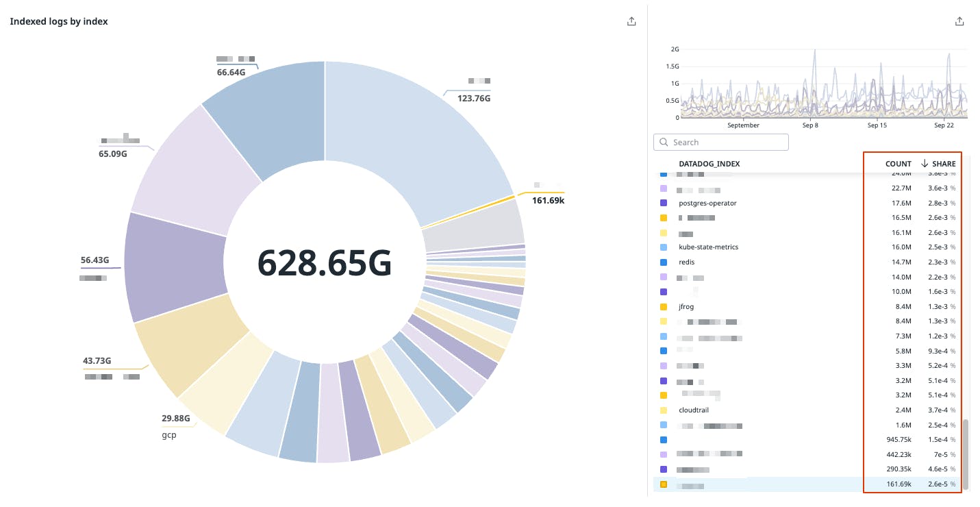980x507 pixels.
Task: Click into the index Search field
Action: (726, 143)
